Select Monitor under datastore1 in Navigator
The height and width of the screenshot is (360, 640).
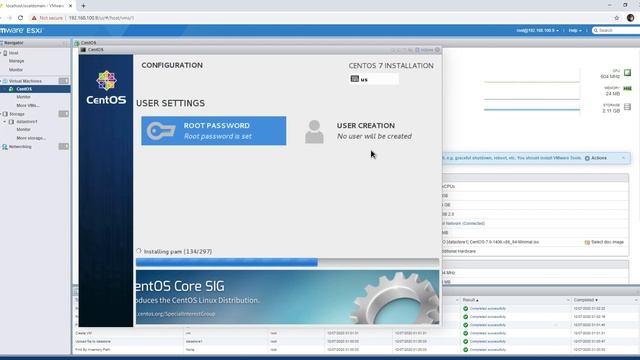coord(23,129)
